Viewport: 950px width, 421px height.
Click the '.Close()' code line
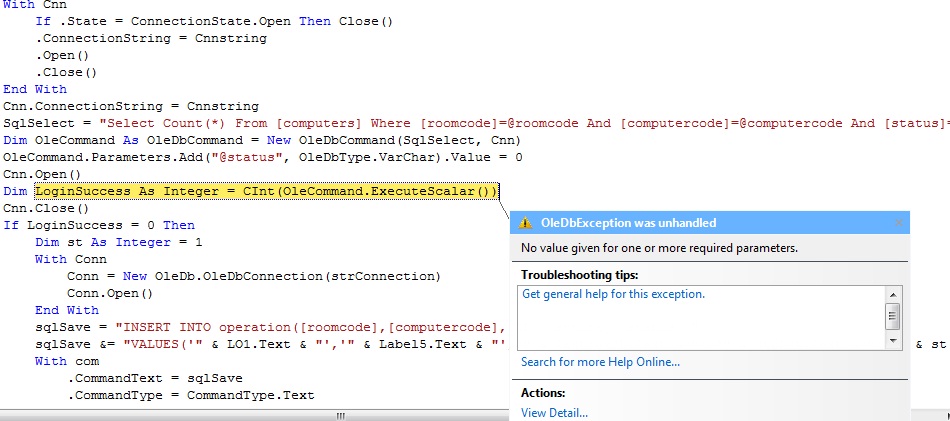pos(67,72)
